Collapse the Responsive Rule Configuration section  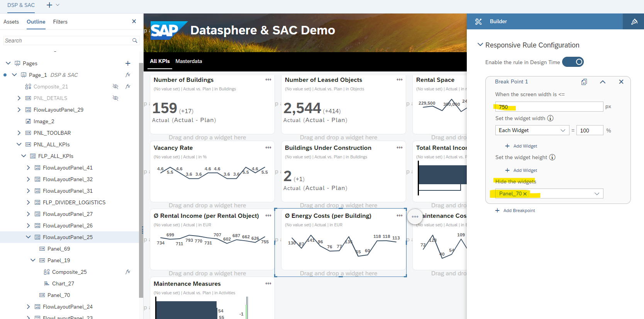click(x=480, y=45)
